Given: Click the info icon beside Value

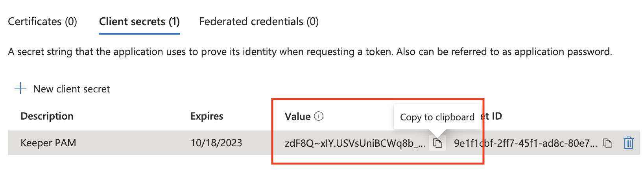Looking at the screenshot, I should tap(319, 116).
